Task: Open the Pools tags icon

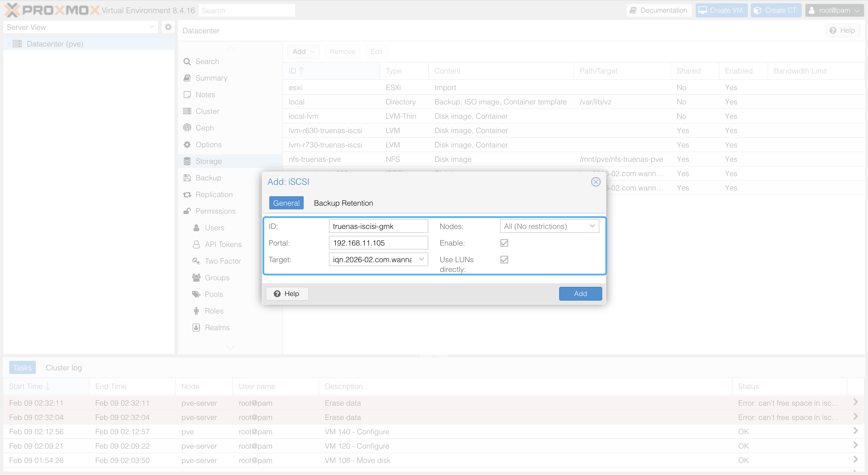Action: pyautogui.click(x=196, y=294)
